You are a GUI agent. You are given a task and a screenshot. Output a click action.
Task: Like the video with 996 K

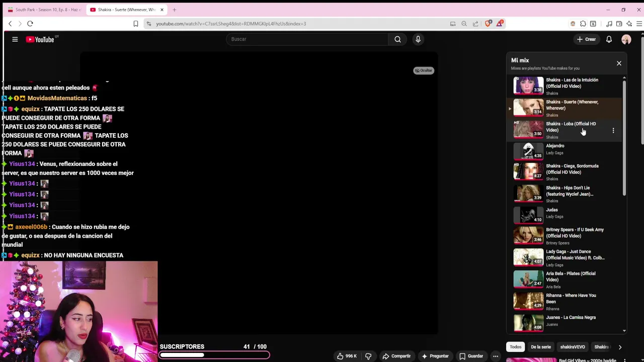click(x=347, y=356)
